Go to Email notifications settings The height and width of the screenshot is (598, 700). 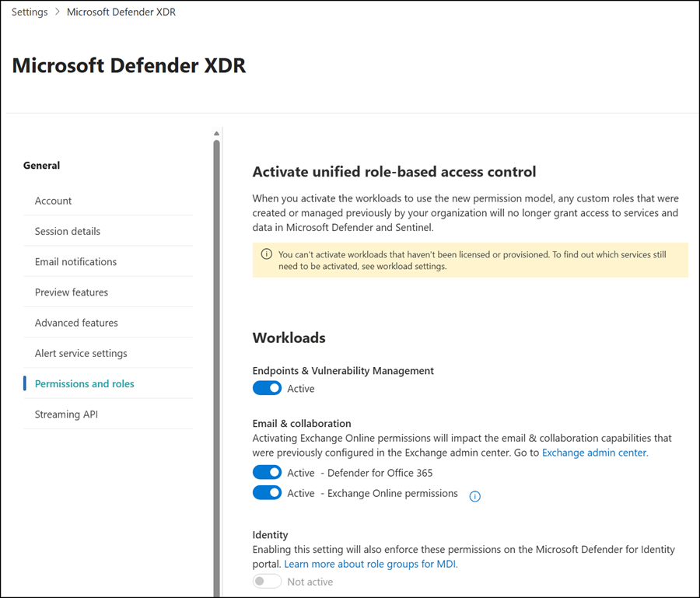(x=108, y=261)
